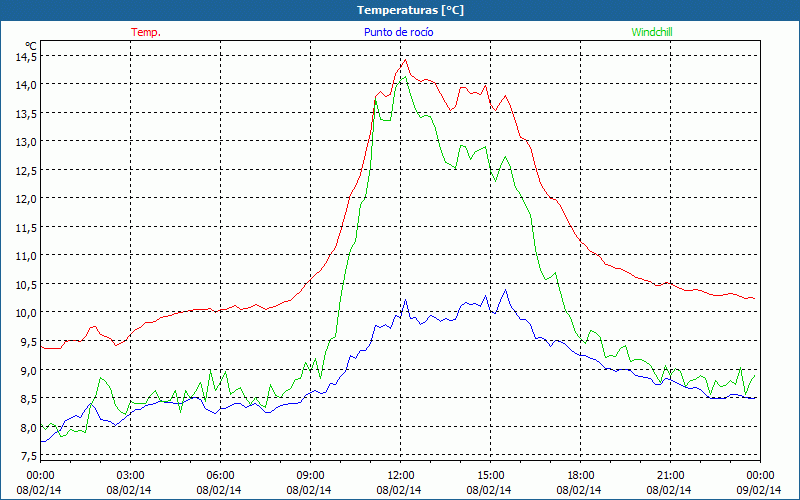800x500 pixels.
Task: Click the 08/02/14 date under 12:00
Action: (x=400, y=490)
